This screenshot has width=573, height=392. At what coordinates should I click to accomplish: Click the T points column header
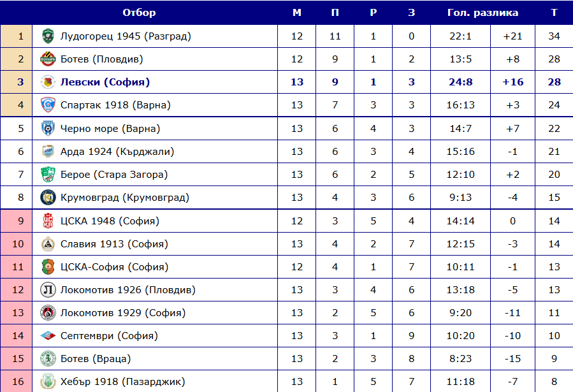click(554, 12)
